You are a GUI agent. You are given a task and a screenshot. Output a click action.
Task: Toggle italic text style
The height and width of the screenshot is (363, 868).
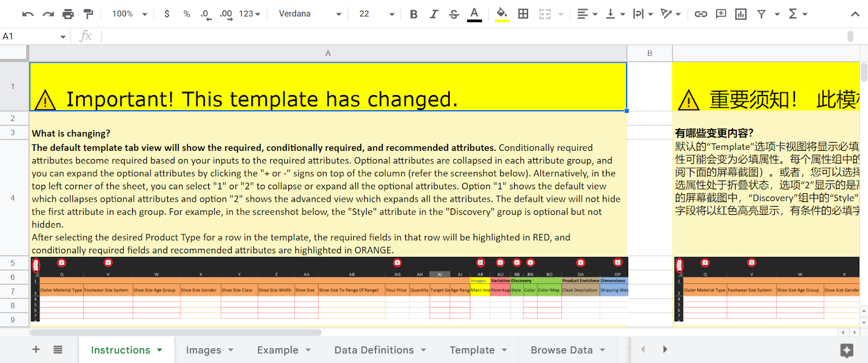click(x=433, y=14)
